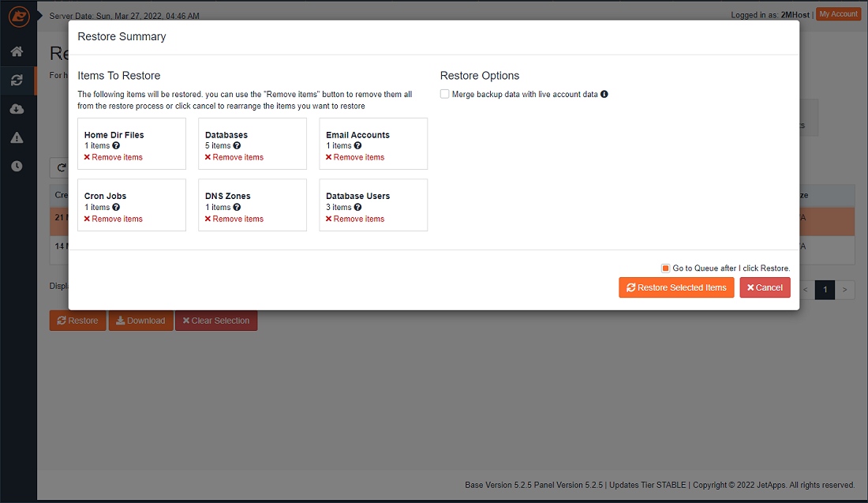Remove items from DNS Zones
This screenshot has width=868, height=503.
234,219
